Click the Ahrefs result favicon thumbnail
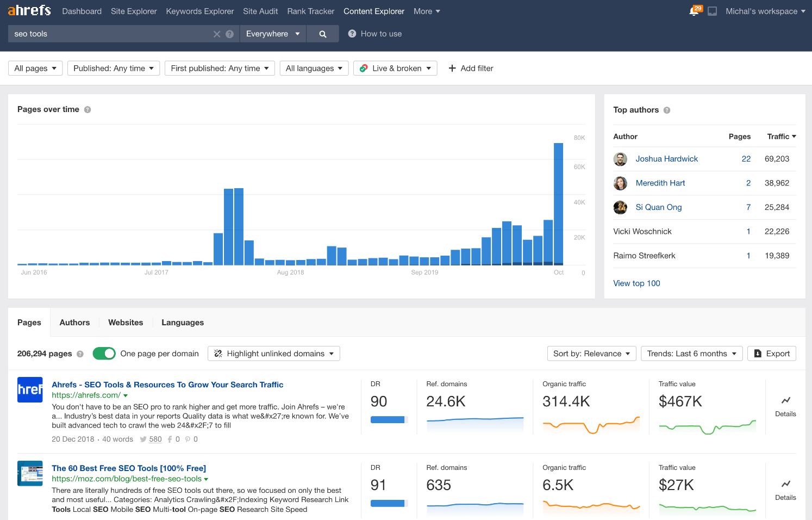The width and height of the screenshot is (812, 520). 30,389
